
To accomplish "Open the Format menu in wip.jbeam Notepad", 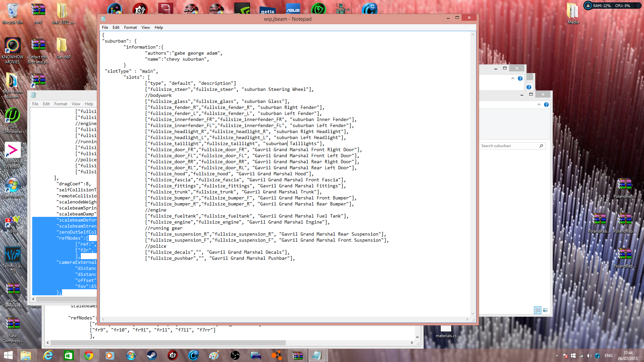I will [130, 27].
